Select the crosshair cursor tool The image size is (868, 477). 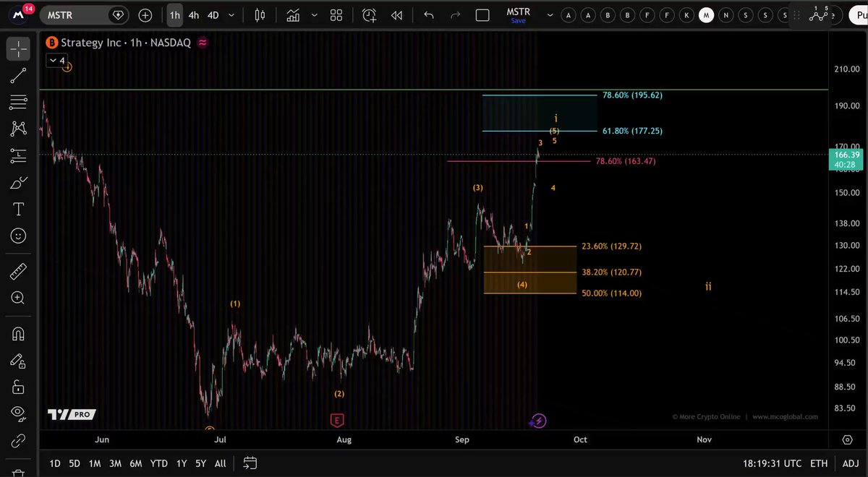(x=18, y=48)
